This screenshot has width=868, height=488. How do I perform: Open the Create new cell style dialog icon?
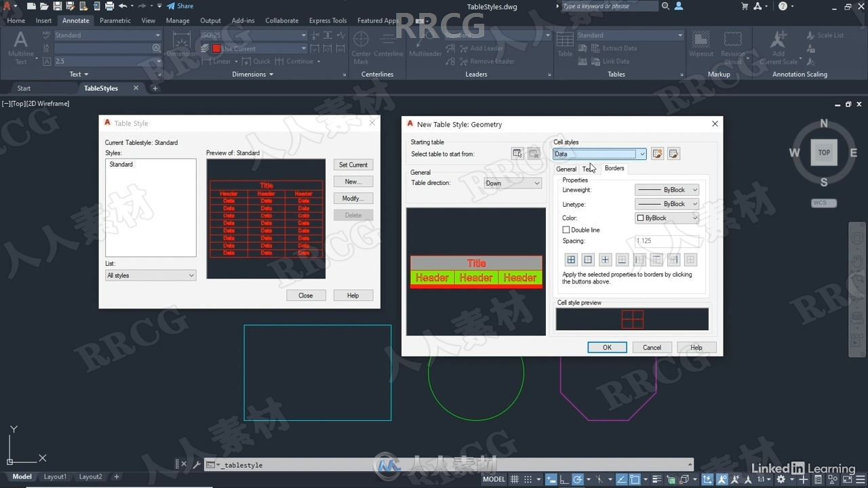[657, 154]
